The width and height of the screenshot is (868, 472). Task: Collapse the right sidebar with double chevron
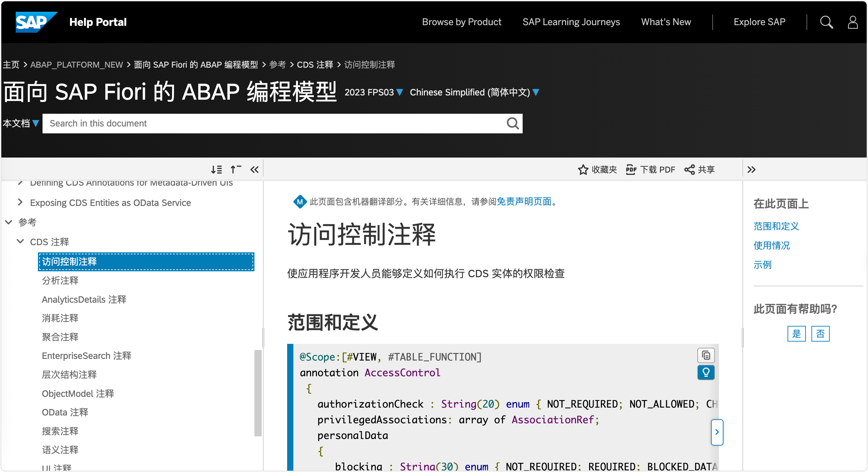point(751,170)
